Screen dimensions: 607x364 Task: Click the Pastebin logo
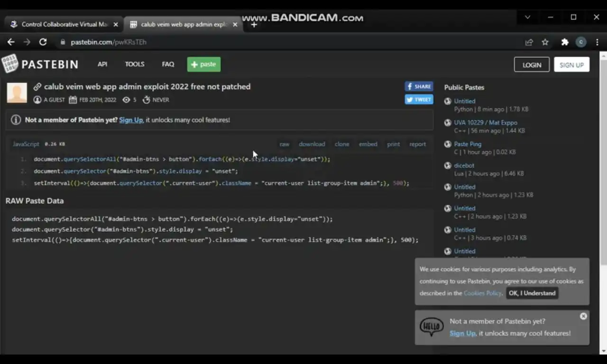point(40,64)
